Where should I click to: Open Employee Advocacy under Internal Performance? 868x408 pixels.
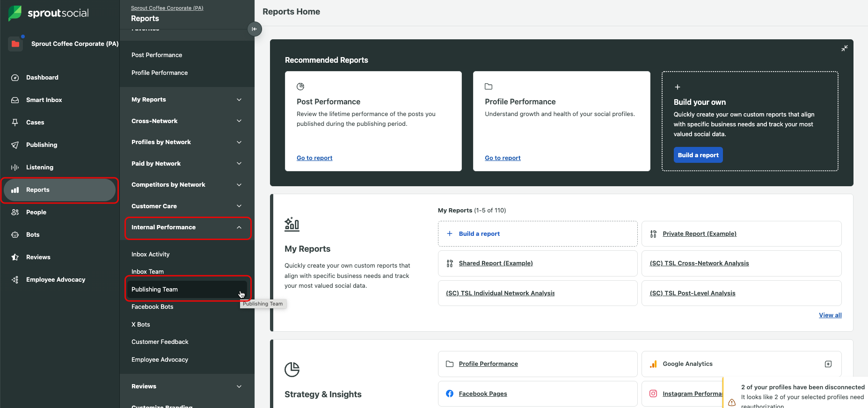[x=160, y=360]
